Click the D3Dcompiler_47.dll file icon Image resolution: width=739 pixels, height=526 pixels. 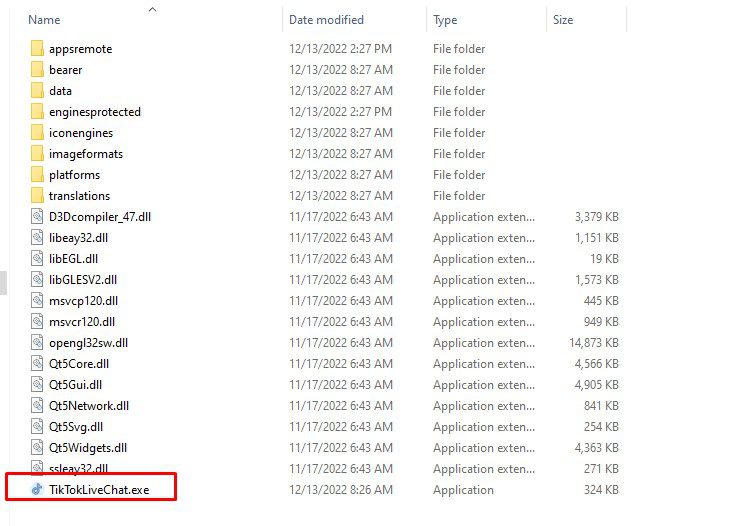[x=37, y=217]
